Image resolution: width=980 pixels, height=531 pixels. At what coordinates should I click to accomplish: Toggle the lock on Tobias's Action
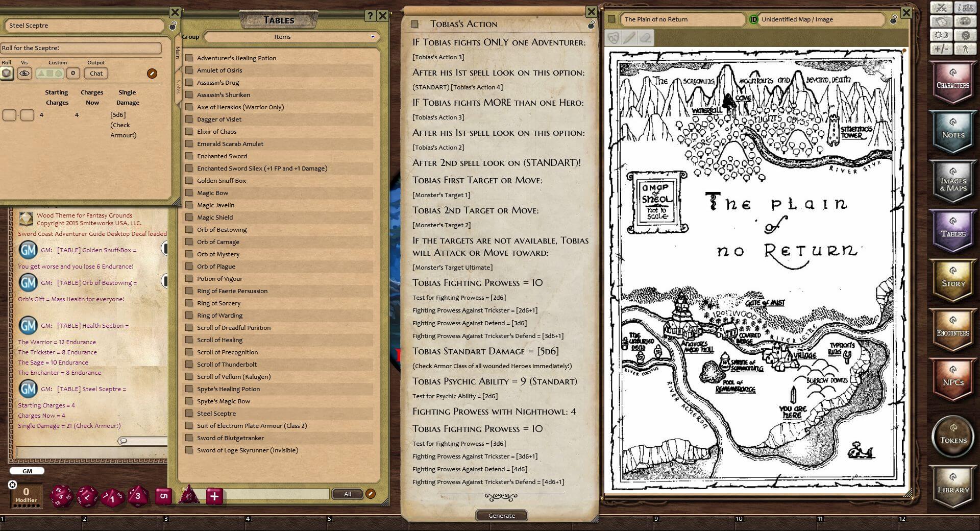point(591,25)
